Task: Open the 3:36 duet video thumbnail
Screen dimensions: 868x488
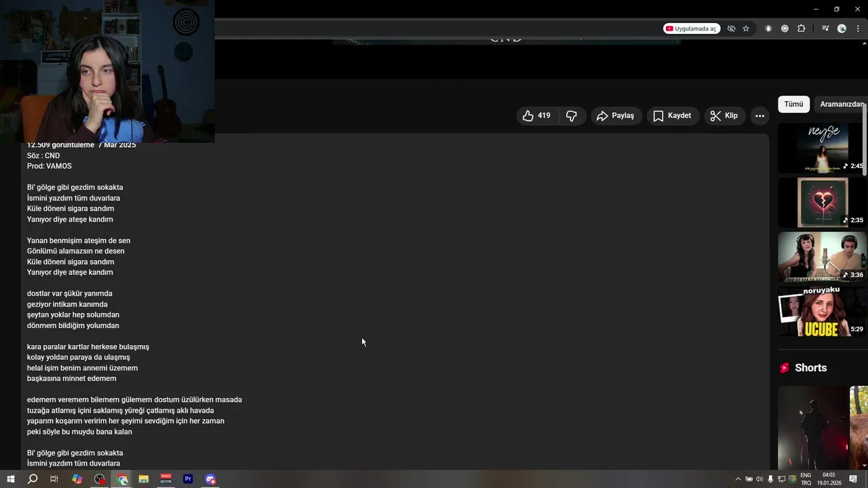Action: [x=822, y=256]
